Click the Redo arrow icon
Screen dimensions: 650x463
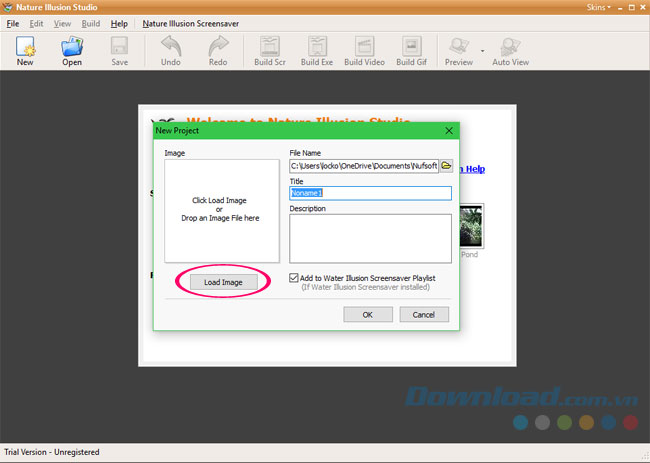(218, 46)
